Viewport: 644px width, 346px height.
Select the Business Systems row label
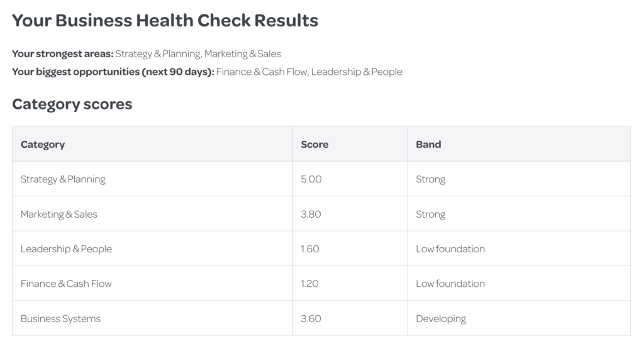(x=60, y=318)
